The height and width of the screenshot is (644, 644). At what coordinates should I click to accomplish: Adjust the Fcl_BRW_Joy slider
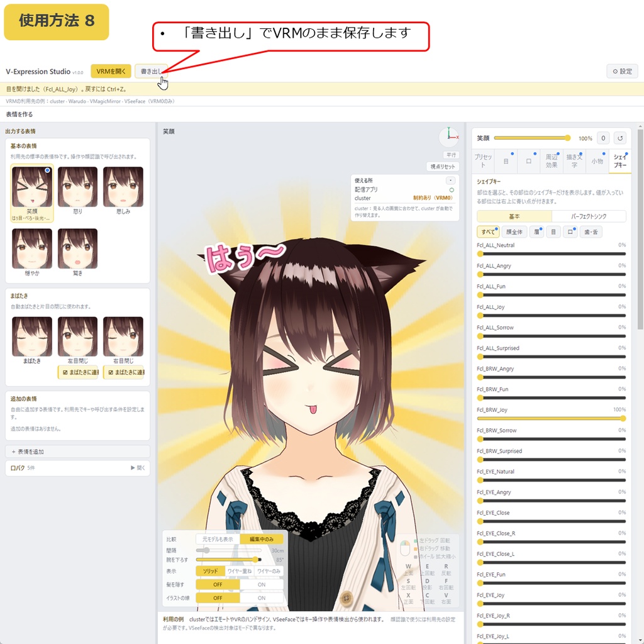pyautogui.click(x=551, y=418)
